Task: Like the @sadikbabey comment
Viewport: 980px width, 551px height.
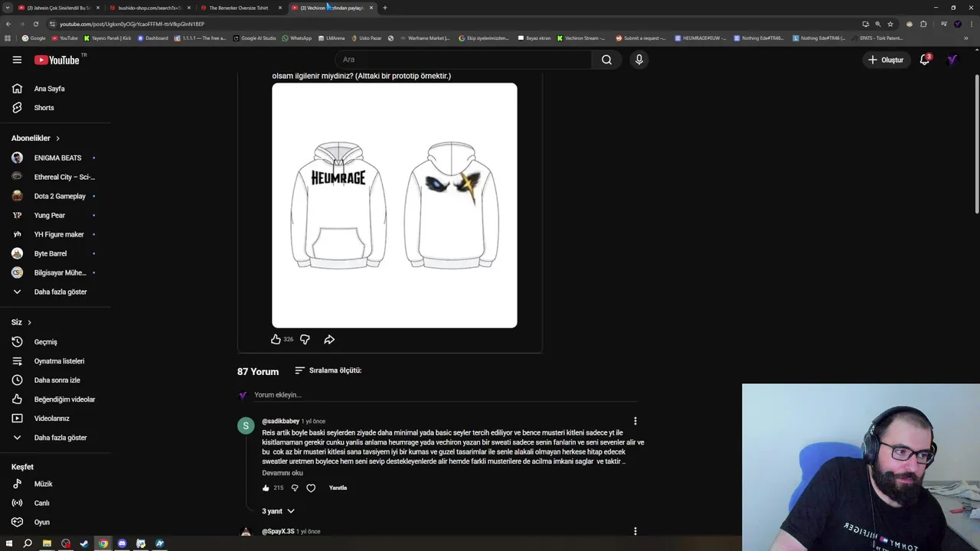Action: (266, 487)
